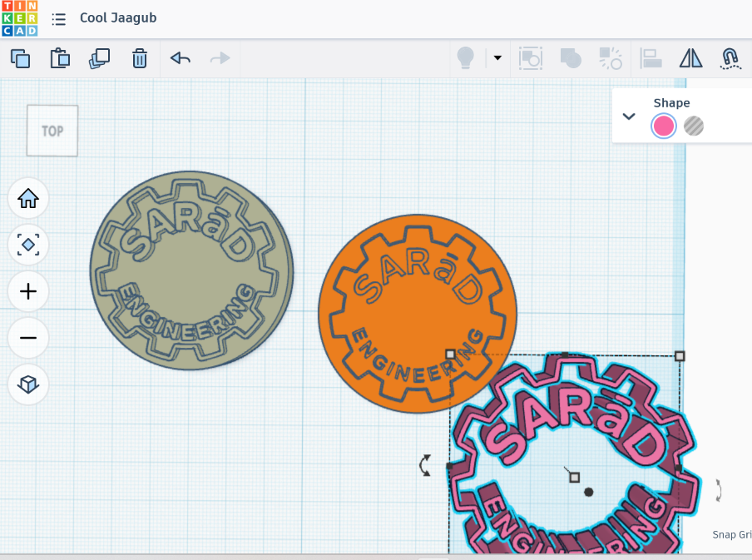
Task: Mirror the selected shape
Action: tap(690, 58)
